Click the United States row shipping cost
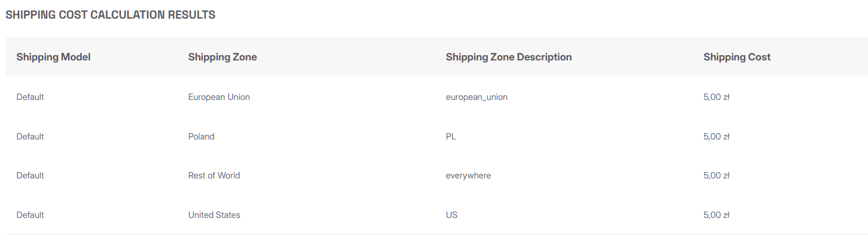This screenshot has width=868, height=247. (716, 215)
